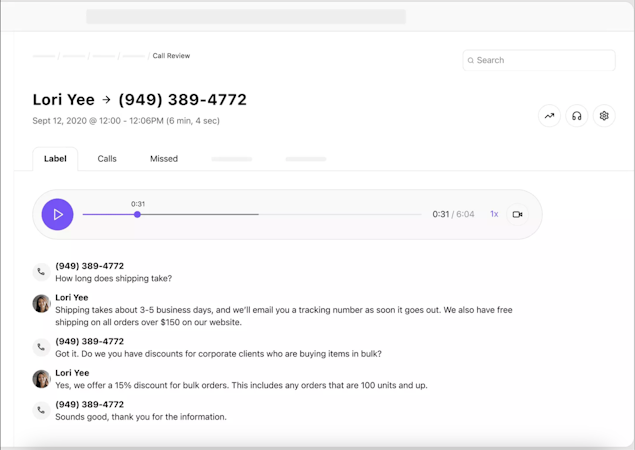The height and width of the screenshot is (450, 635).
Task: Click phone icon beside 'How long does shipping take?'
Action: point(41,272)
